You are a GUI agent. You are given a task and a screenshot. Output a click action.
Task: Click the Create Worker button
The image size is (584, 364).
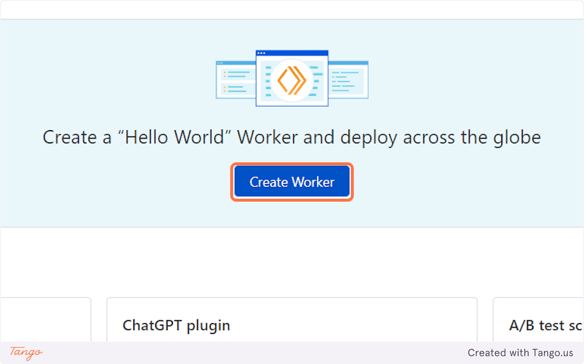[292, 182]
